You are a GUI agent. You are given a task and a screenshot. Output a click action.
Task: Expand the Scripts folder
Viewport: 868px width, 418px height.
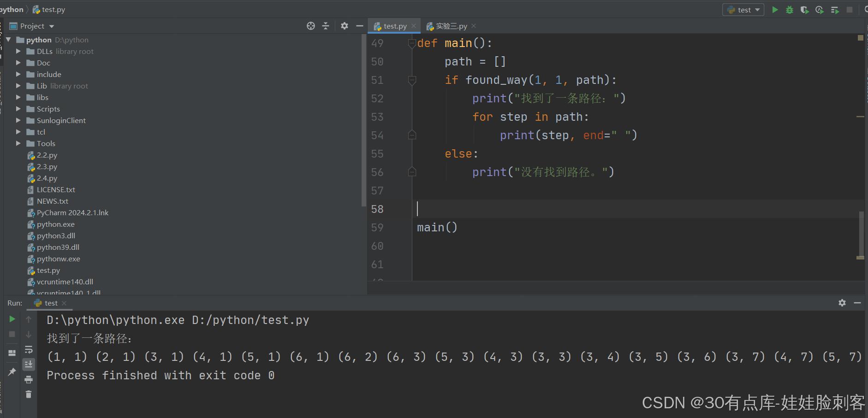point(18,109)
